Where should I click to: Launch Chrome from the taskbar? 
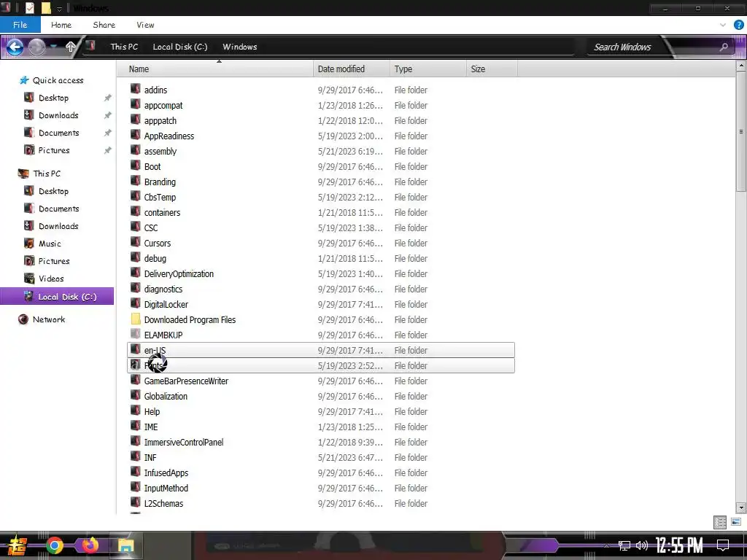point(55,545)
